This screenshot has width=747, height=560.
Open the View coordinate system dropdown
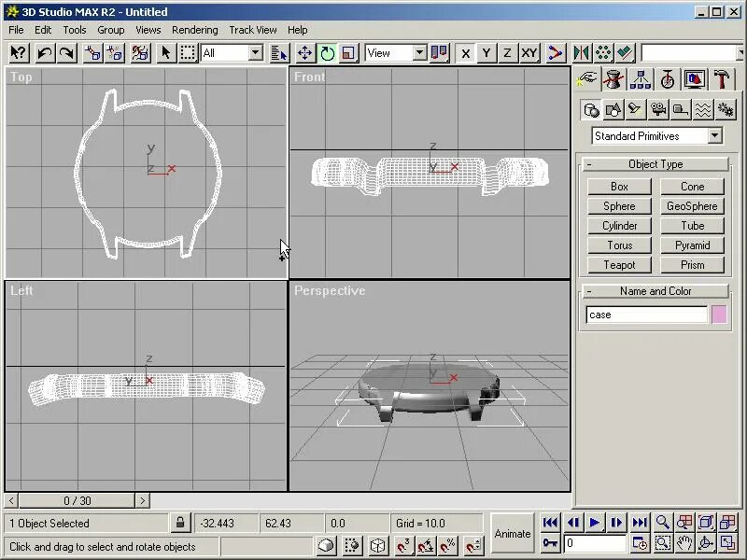(419, 53)
